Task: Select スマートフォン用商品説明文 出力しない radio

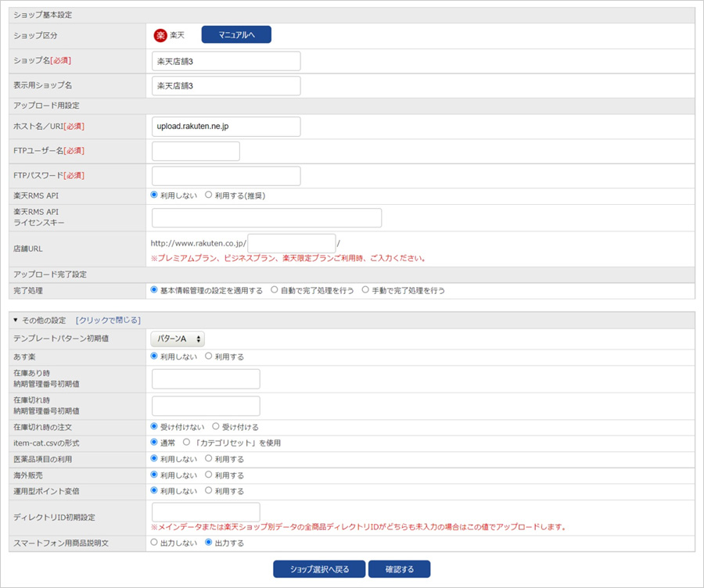Action: (154, 542)
